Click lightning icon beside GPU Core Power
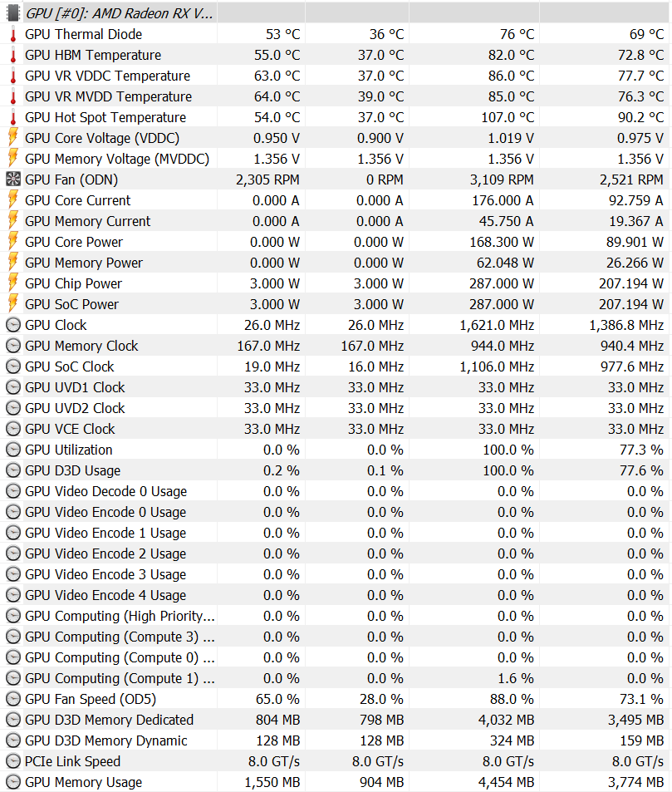Screen dimensions: 672x792 pyautogui.click(x=13, y=242)
